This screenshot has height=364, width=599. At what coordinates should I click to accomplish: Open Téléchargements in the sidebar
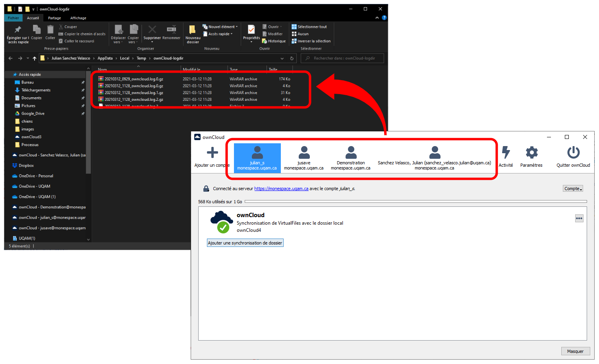(36, 90)
